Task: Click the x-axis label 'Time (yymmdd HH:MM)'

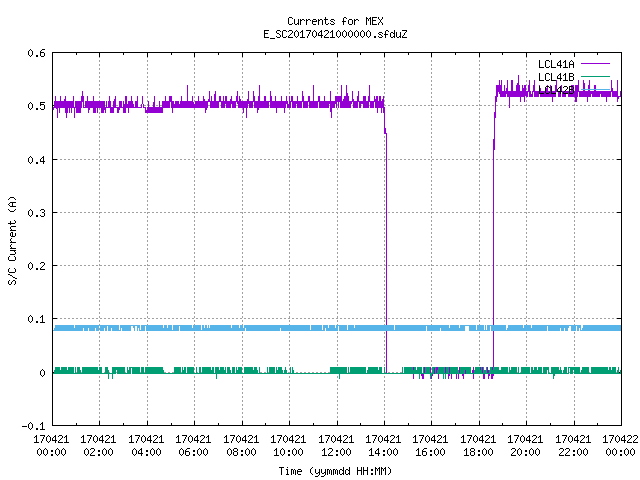Action: tap(335, 471)
